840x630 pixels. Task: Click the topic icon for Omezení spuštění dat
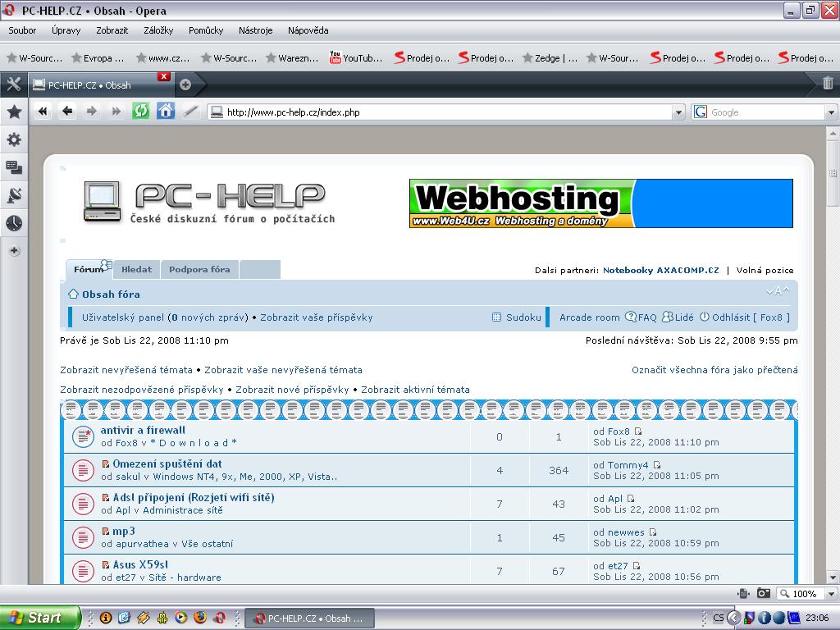pyautogui.click(x=83, y=470)
